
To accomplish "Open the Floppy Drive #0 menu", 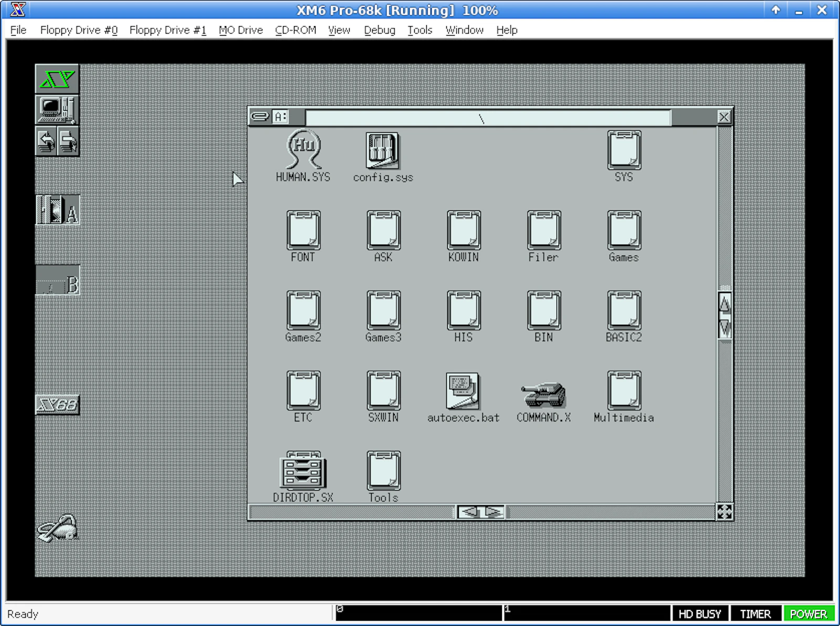I will click(79, 30).
